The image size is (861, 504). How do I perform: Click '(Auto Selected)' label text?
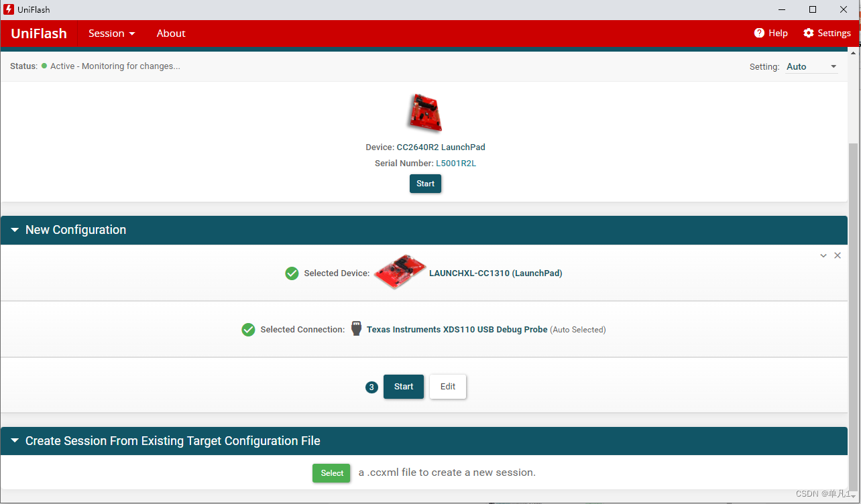pos(578,330)
